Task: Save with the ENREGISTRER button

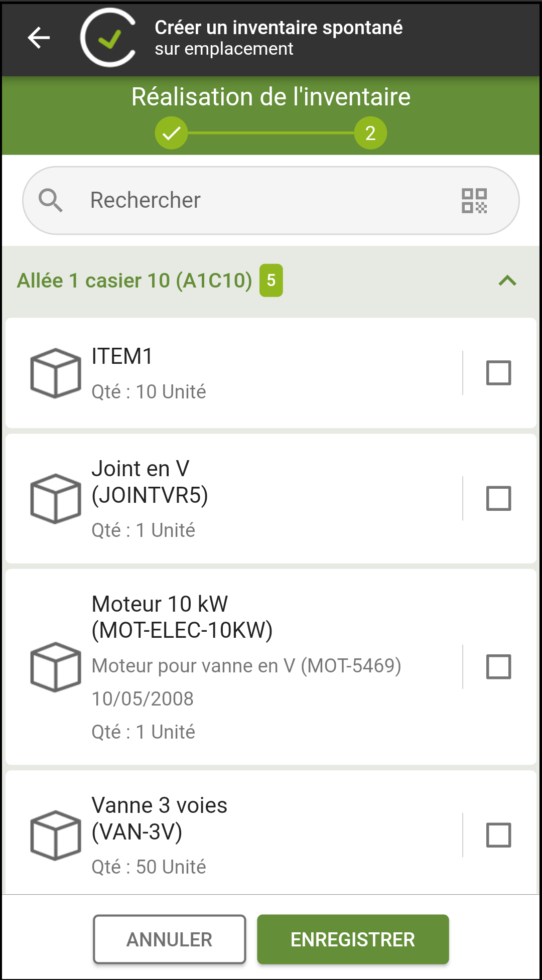Action: tap(353, 939)
